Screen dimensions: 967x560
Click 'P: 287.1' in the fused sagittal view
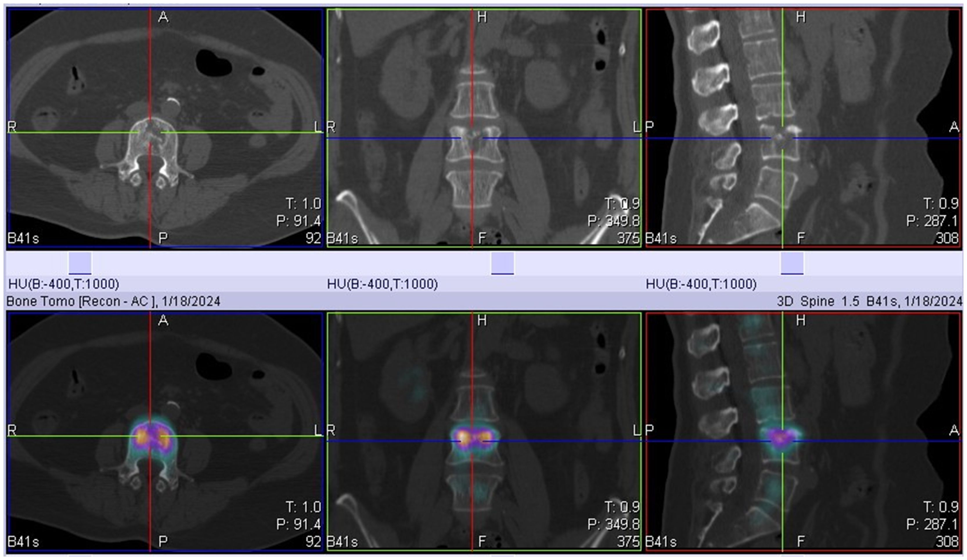[x=932, y=524]
